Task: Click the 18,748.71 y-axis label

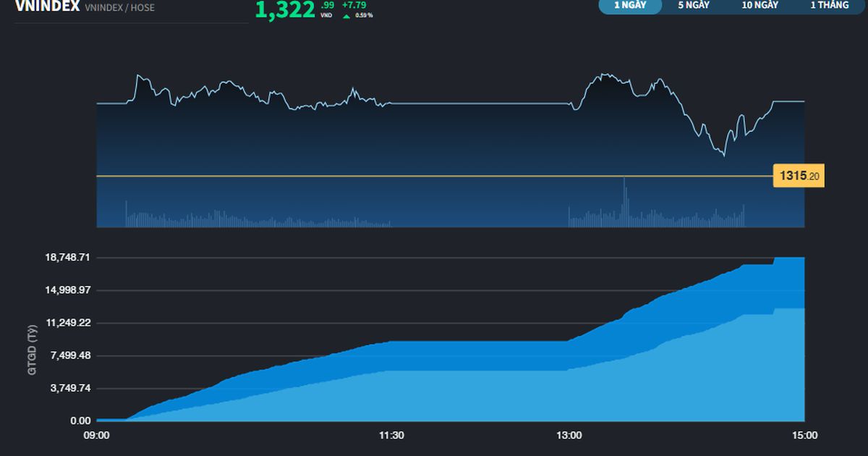Action: point(69,258)
